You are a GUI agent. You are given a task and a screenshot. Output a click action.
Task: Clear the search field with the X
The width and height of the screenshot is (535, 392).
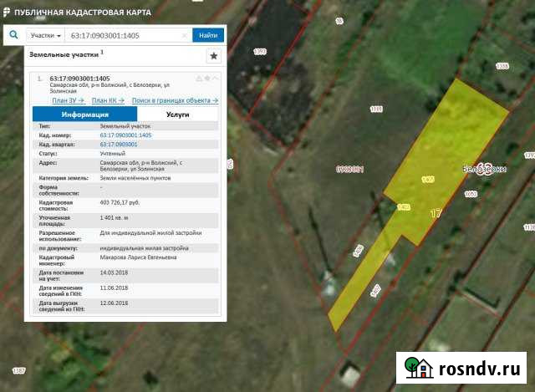(185, 36)
